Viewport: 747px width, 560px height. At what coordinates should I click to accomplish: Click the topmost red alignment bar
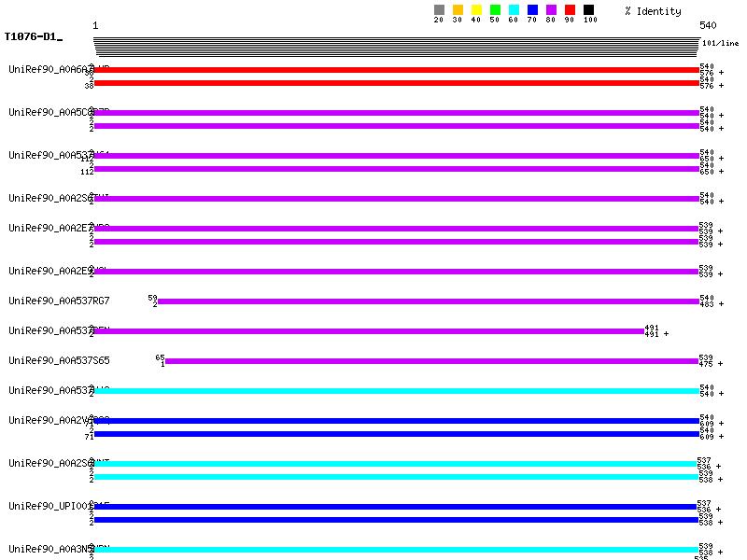[x=396, y=70]
